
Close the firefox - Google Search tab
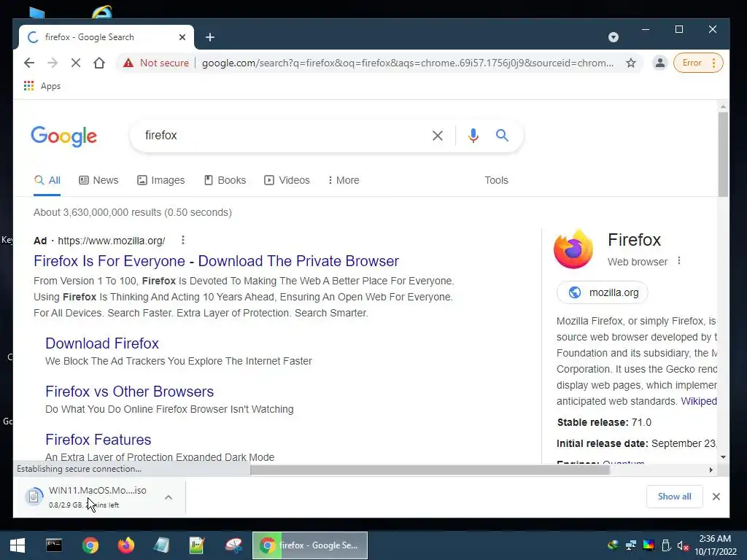pyautogui.click(x=182, y=37)
